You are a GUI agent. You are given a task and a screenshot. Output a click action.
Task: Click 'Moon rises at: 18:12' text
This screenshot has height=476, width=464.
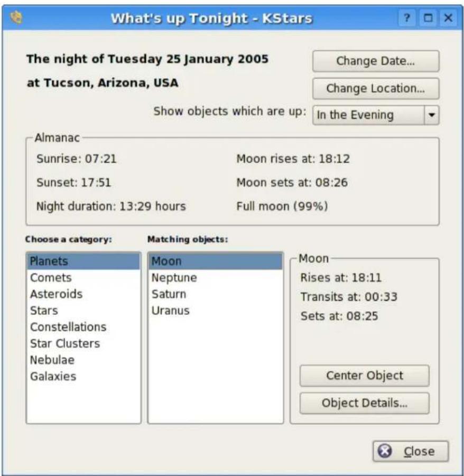pos(293,159)
